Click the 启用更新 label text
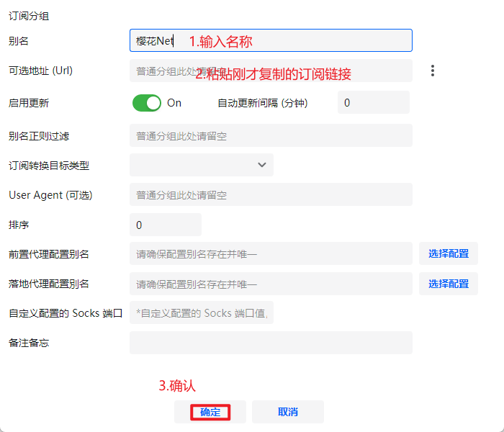504x432 pixels. [29, 103]
